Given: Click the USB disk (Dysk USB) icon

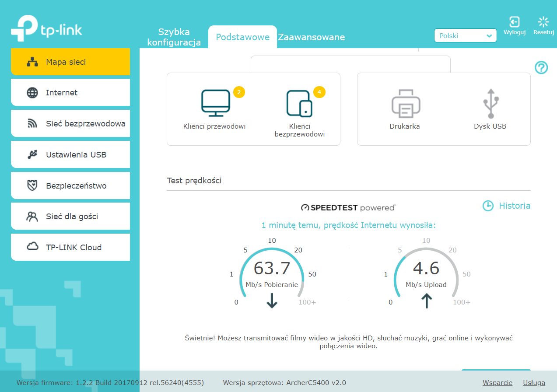Looking at the screenshot, I should point(490,104).
